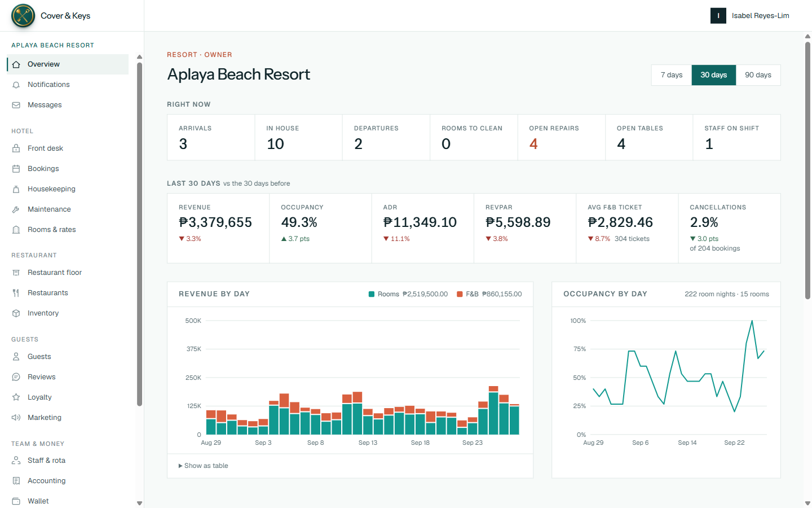Click the Guests person icon
Screen dimensions: 812x508
point(16,357)
